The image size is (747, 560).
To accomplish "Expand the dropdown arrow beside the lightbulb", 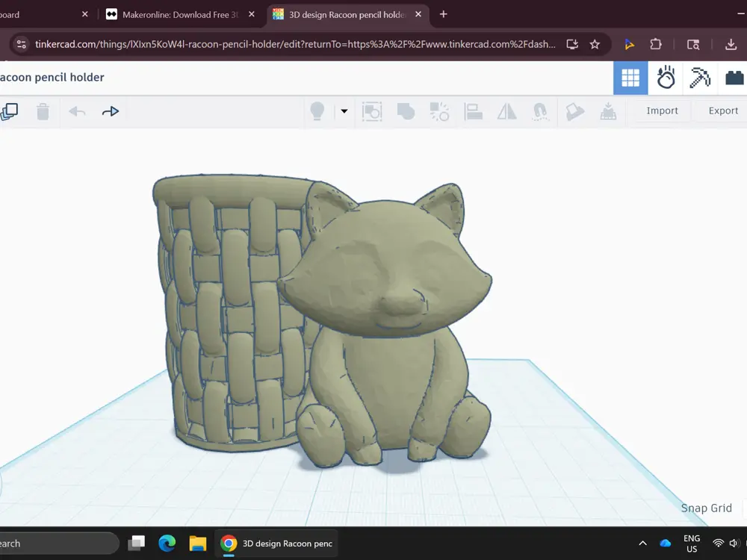I will [x=344, y=111].
